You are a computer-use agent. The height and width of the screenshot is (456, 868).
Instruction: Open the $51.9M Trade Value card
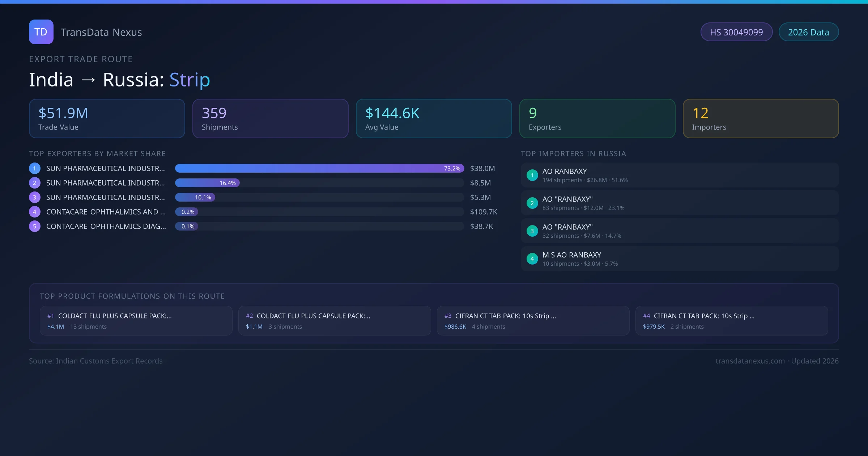pyautogui.click(x=107, y=118)
